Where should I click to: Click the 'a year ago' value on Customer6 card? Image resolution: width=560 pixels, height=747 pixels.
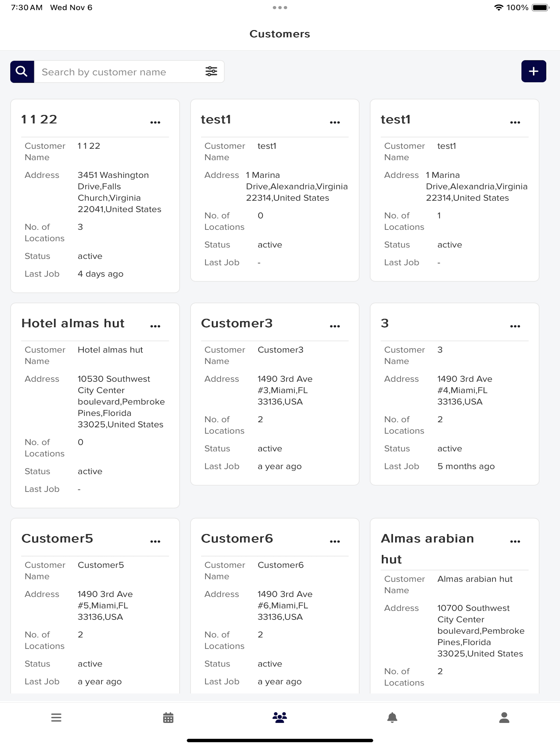tap(279, 682)
